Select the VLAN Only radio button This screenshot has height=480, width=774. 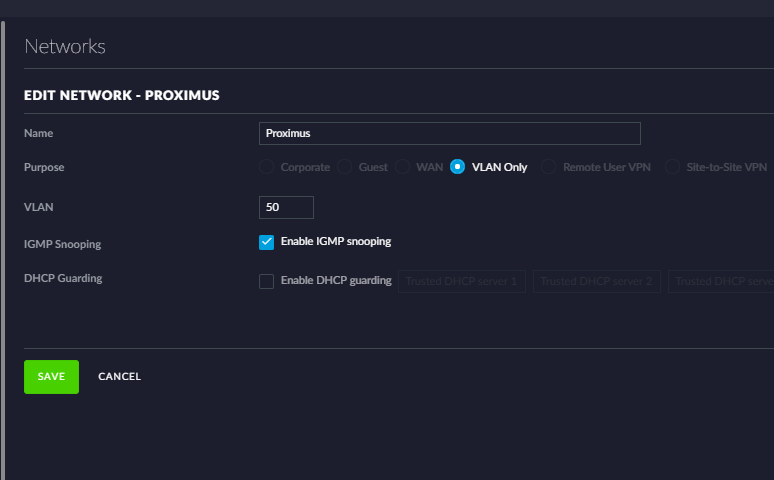pos(458,167)
